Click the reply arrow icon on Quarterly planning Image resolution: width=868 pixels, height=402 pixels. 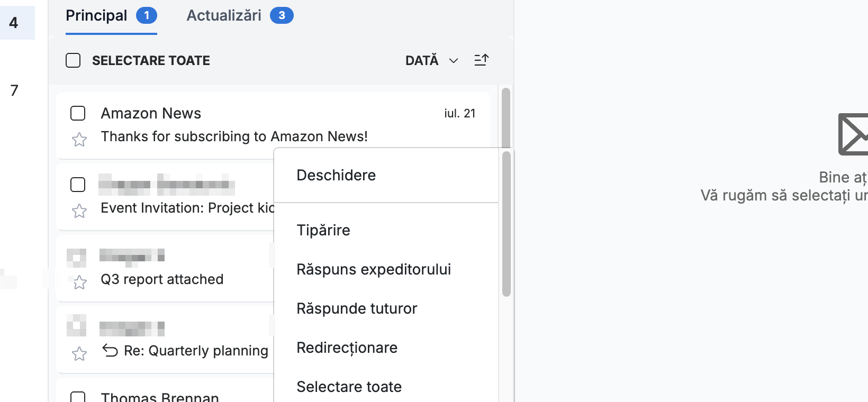[110, 350]
